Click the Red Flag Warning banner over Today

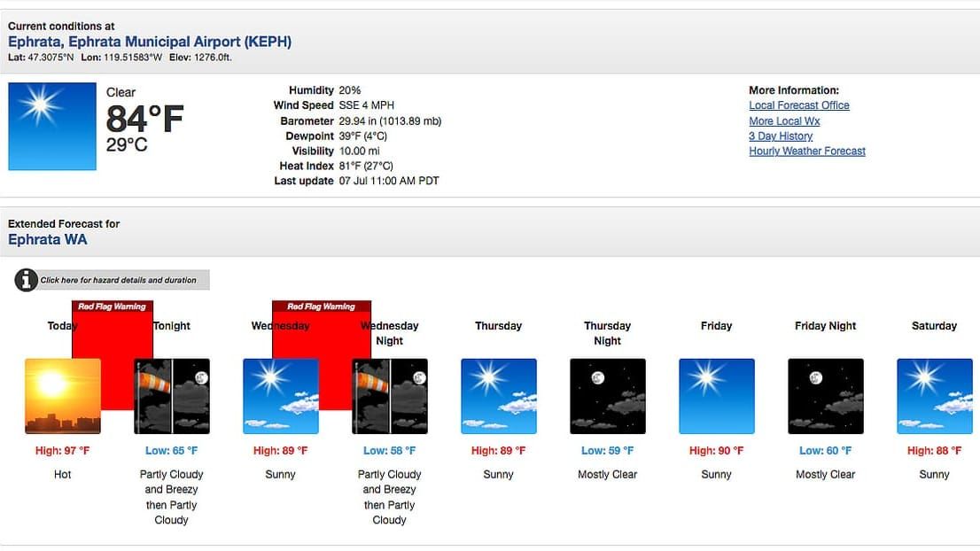[112, 307]
